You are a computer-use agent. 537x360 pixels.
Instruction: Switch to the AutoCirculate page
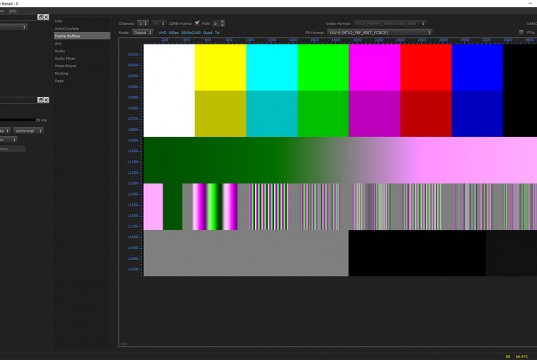coord(67,28)
